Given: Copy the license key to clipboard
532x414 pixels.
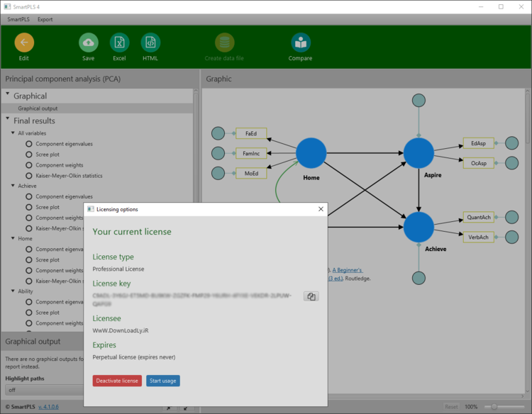Looking at the screenshot, I should pos(311,296).
